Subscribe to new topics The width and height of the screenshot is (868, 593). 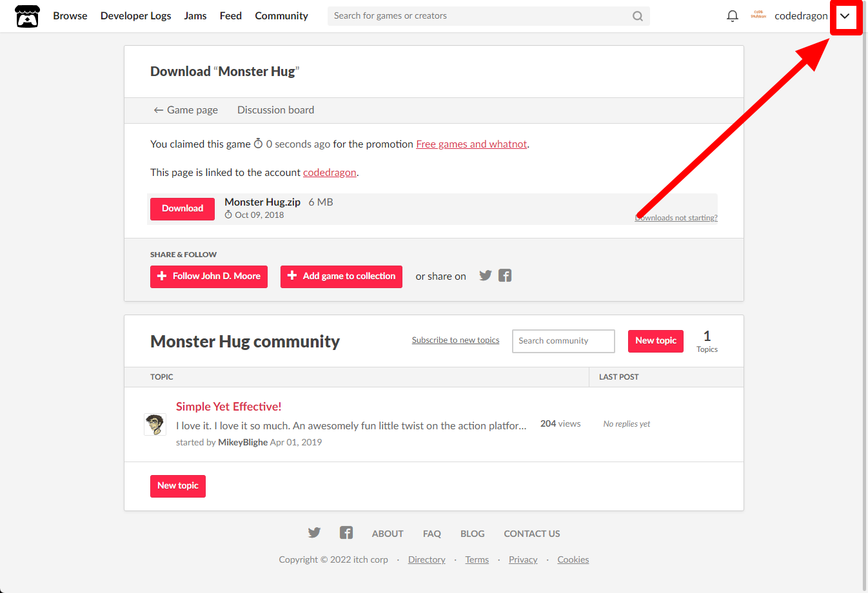(x=455, y=340)
